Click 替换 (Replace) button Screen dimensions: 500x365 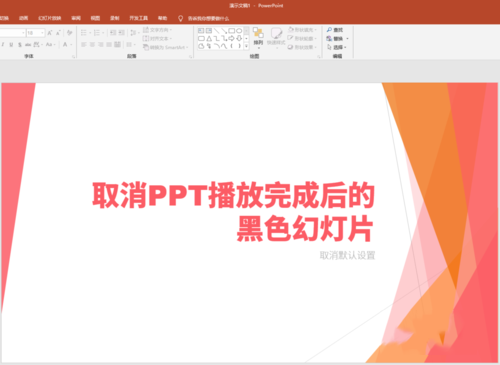(x=337, y=39)
